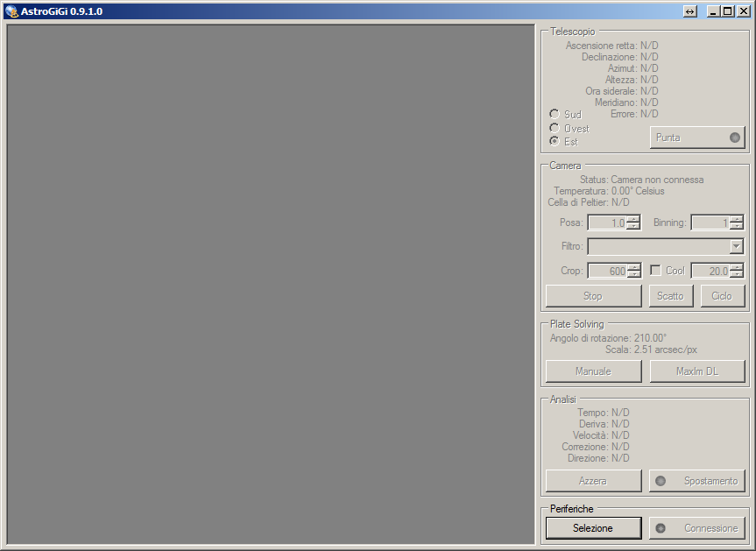
Task: Click the Connessione button with indicator
Action: (697, 528)
